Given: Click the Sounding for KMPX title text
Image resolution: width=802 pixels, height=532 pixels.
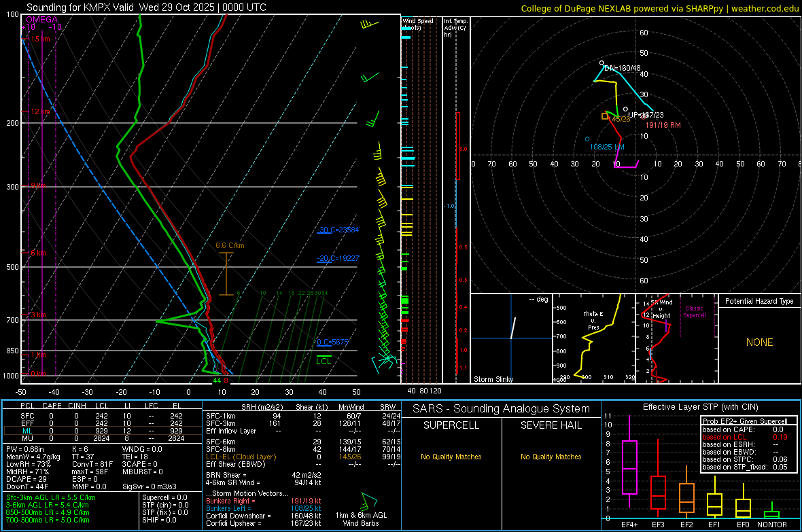Looking at the screenshot, I should [146, 7].
